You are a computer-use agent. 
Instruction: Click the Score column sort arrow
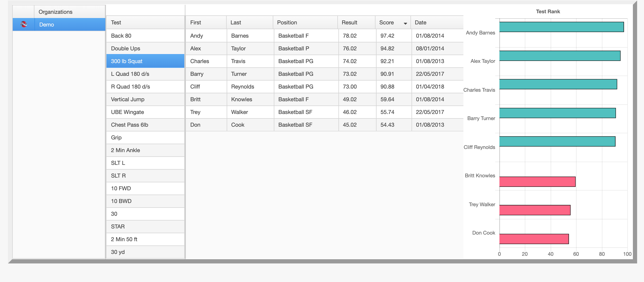[405, 23]
